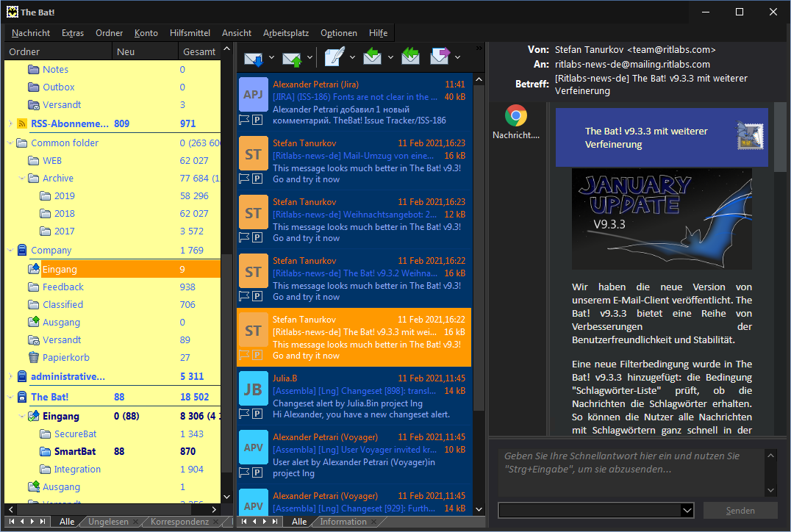Click the Reply toolbar icon
This screenshot has height=532, width=791.
click(x=372, y=56)
